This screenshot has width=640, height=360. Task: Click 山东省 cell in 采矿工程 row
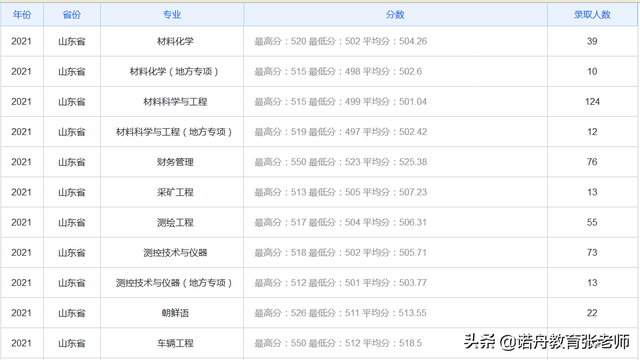tap(72, 192)
